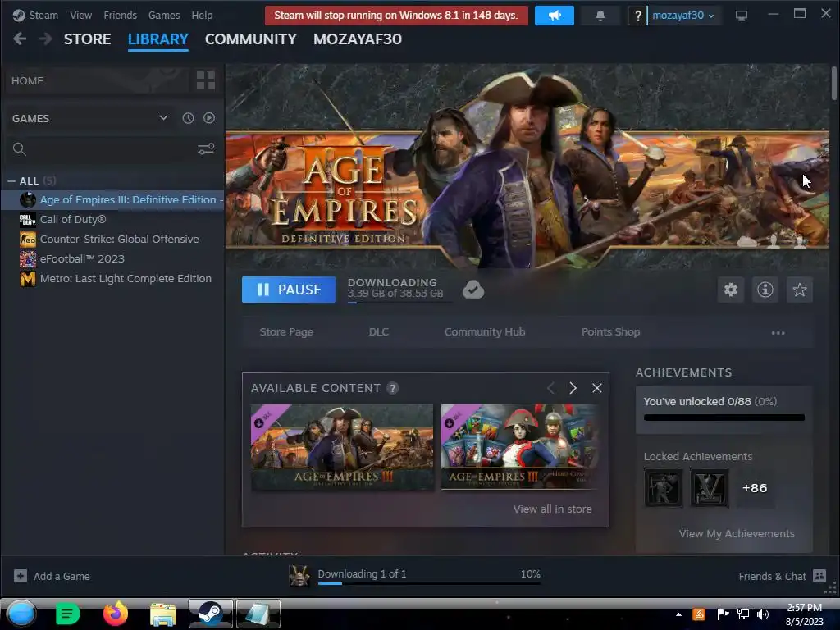
Task: Open the Store Page link
Action: coord(286,332)
